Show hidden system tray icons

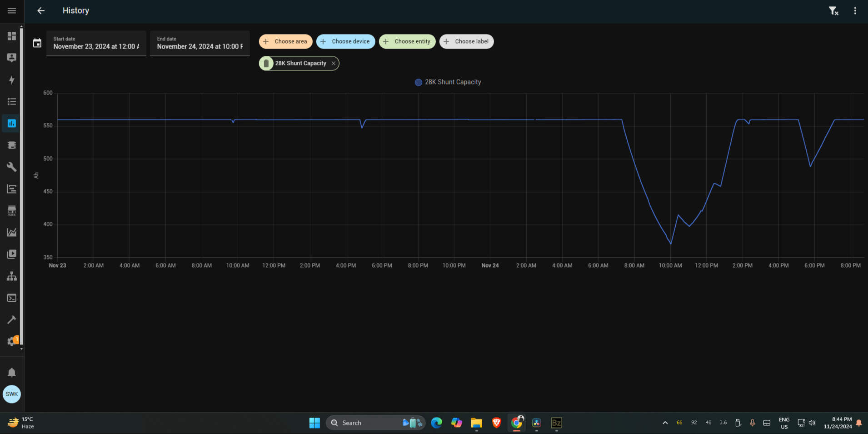[665, 423]
